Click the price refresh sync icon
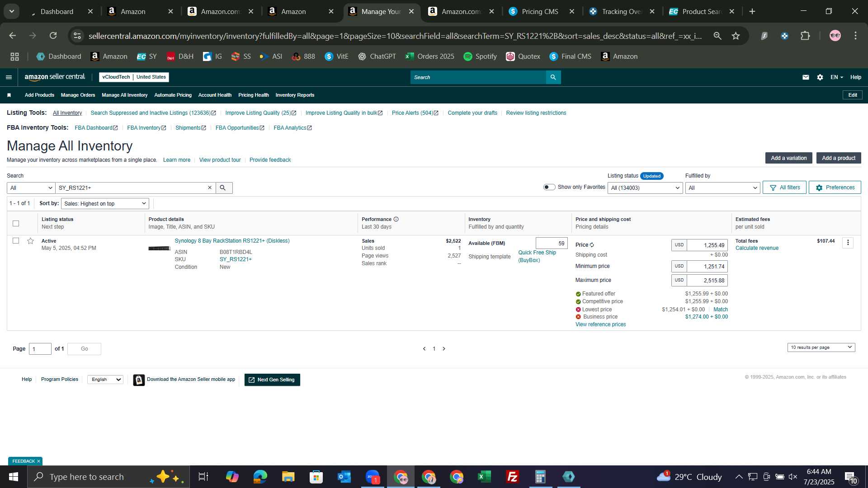This screenshot has width=868, height=488. [592, 245]
